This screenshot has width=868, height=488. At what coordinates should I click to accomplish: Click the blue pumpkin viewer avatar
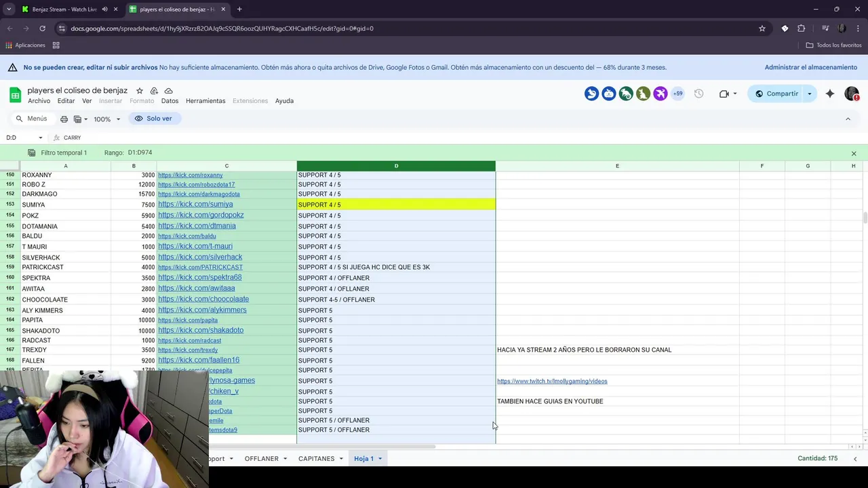tap(609, 94)
